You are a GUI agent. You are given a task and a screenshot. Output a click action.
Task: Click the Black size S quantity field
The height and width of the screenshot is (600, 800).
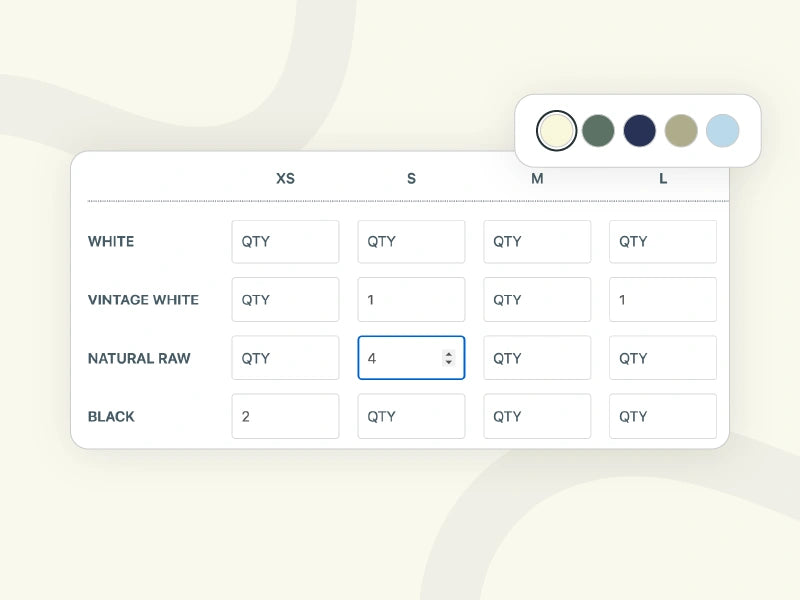[x=411, y=416]
